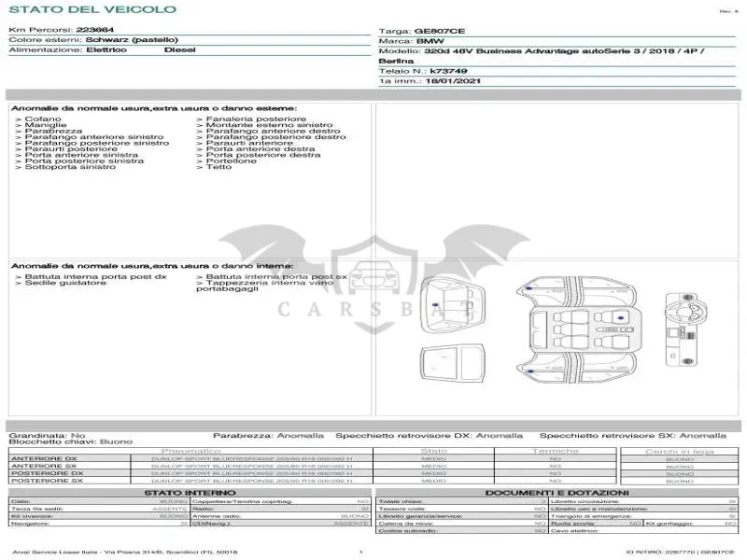Screen dimensions: 747x560
Task: Click 'Porta anteriore destra' entry
Action: click(261, 148)
